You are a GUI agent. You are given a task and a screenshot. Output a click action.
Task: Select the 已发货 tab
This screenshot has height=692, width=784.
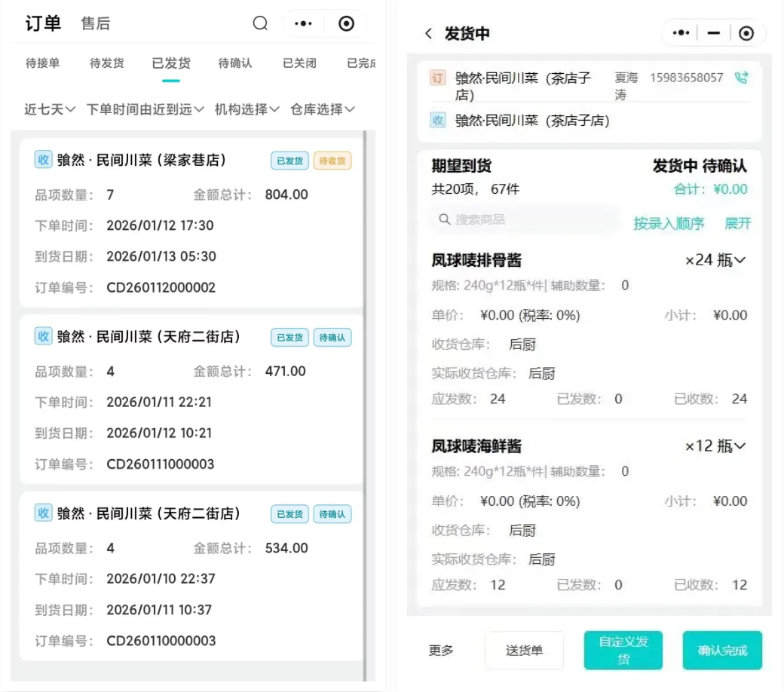171,63
